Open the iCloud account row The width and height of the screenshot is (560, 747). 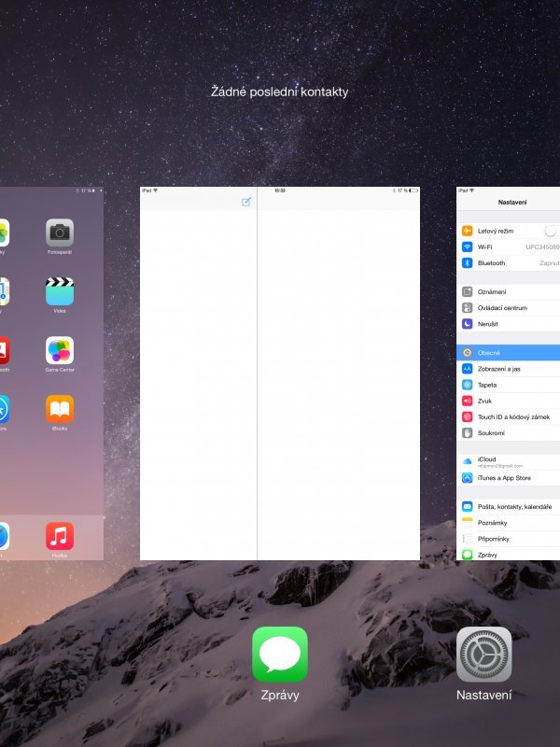508,461
